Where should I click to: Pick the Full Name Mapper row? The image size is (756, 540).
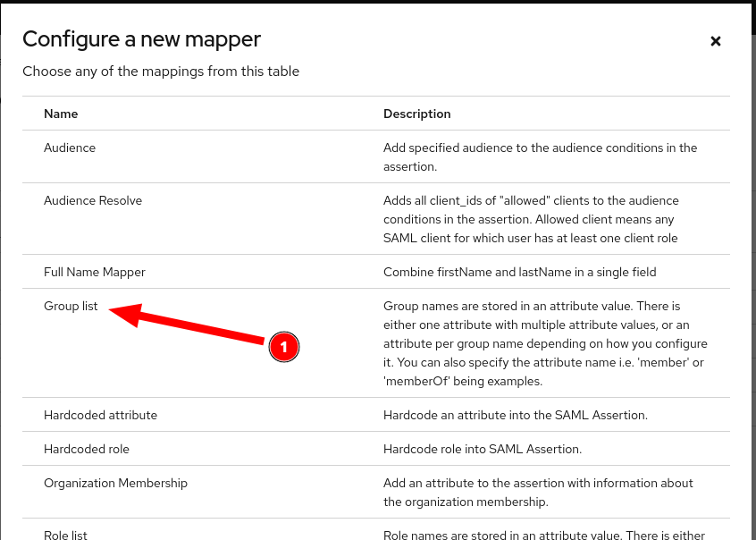pyautogui.click(x=95, y=272)
